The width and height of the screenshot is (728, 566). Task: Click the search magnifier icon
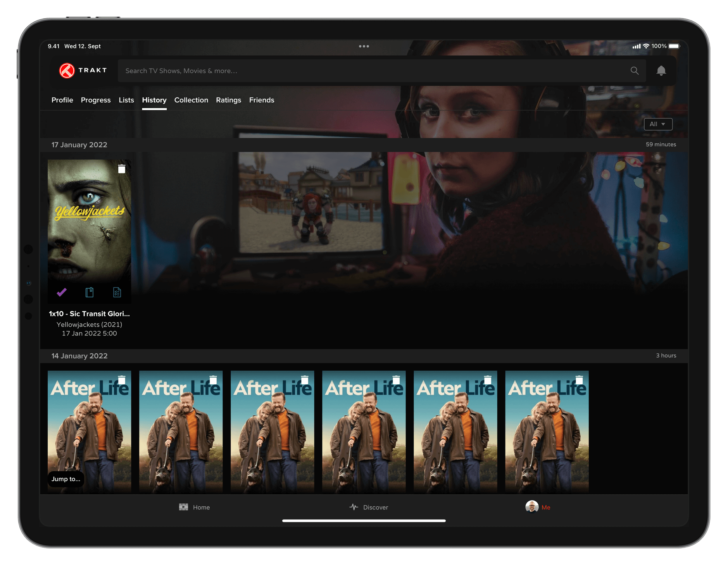634,71
